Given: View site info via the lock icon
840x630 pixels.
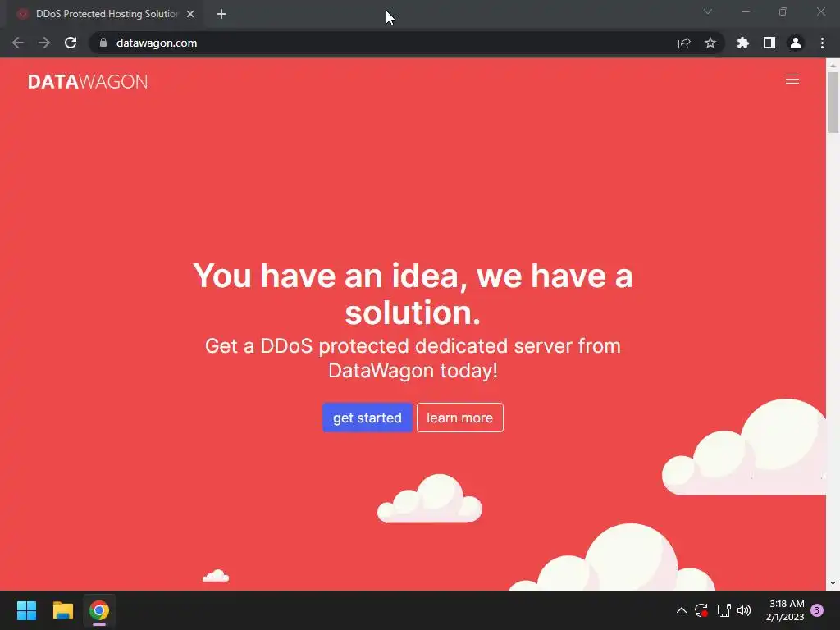Looking at the screenshot, I should pyautogui.click(x=103, y=43).
